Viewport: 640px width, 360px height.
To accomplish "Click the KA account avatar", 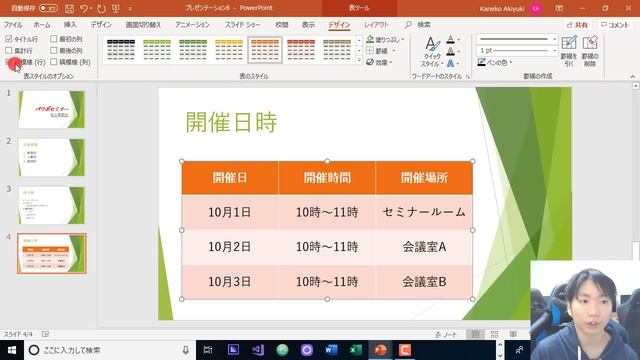I will pyautogui.click(x=536, y=8).
